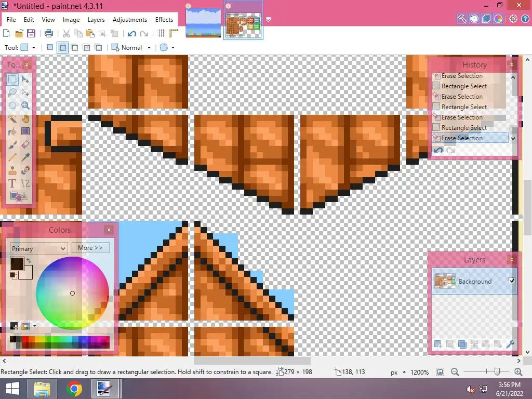Set selection mode to Intersect
Viewport: 532px width, 399px height.
click(x=86, y=47)
